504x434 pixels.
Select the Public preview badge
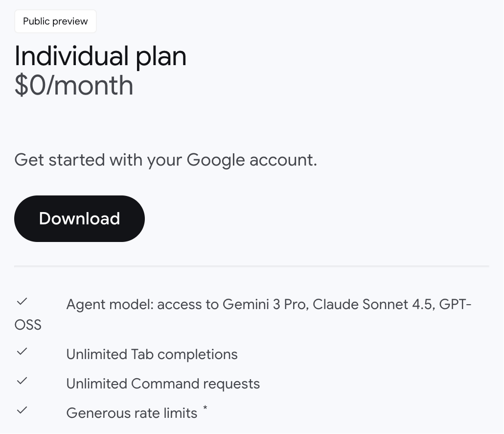tap(55, 21)
